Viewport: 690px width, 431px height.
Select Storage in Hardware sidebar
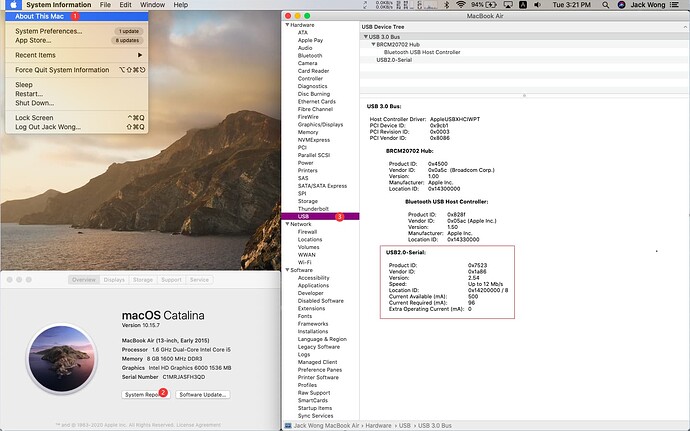[308, 201]
